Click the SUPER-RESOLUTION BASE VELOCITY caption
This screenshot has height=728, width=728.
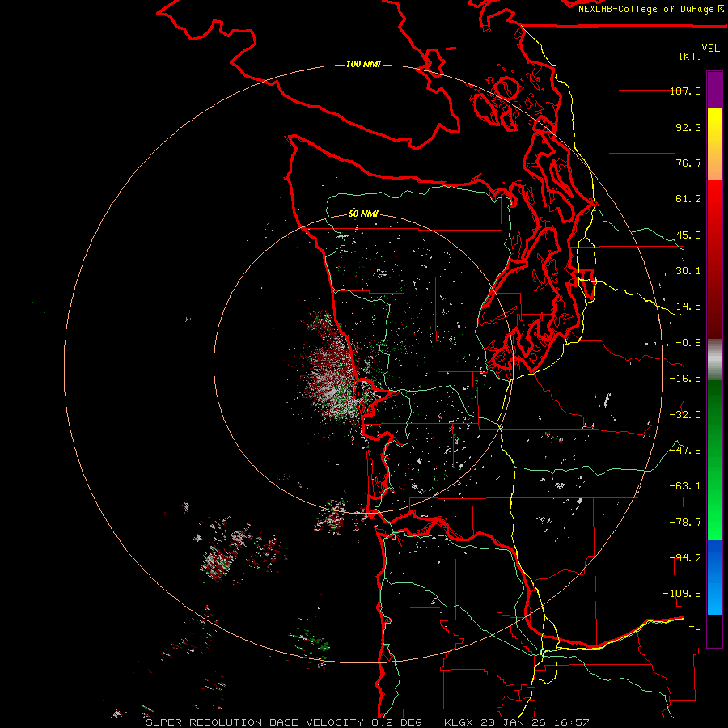pos(255,722)
